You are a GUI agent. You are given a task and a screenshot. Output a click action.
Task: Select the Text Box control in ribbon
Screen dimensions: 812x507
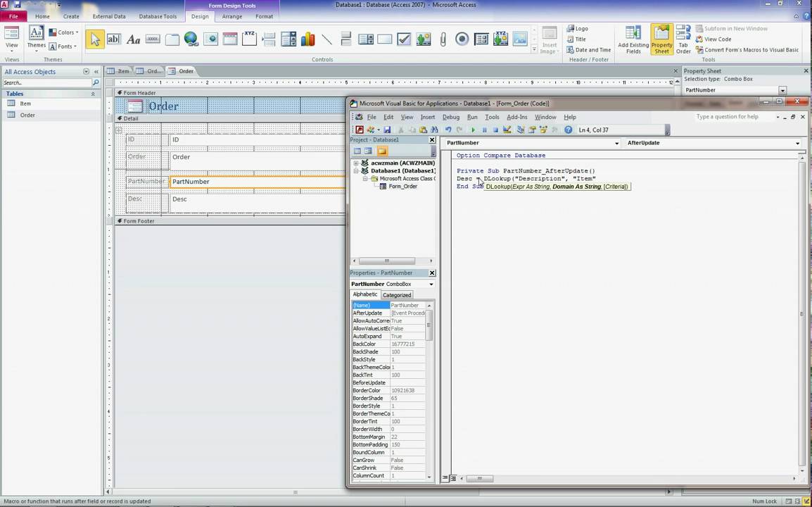tap(113, 39)
